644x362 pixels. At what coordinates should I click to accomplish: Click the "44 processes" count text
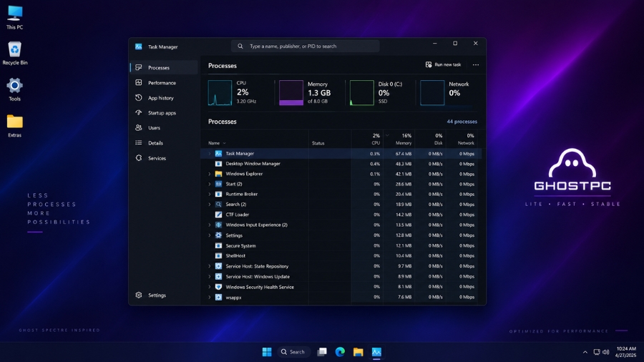click(x=462, y=122)
